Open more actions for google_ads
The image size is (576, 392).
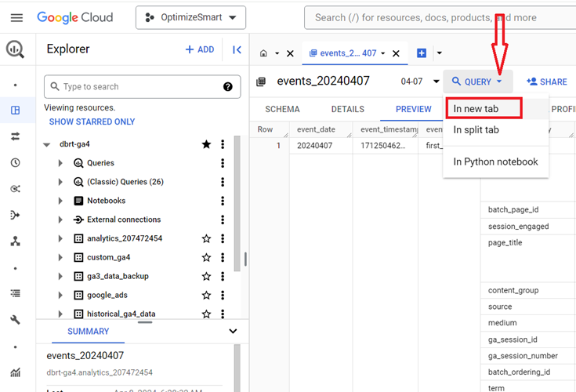point(223,295)
